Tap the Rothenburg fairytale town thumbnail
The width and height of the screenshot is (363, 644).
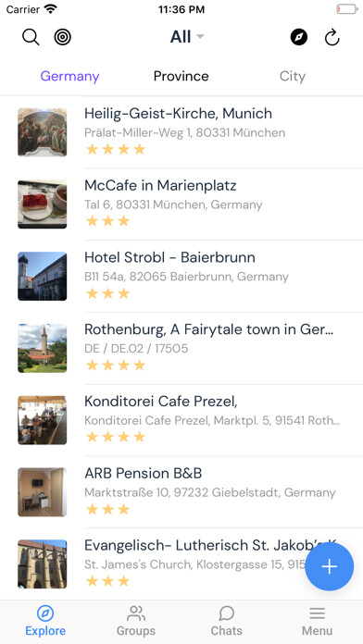42,348
